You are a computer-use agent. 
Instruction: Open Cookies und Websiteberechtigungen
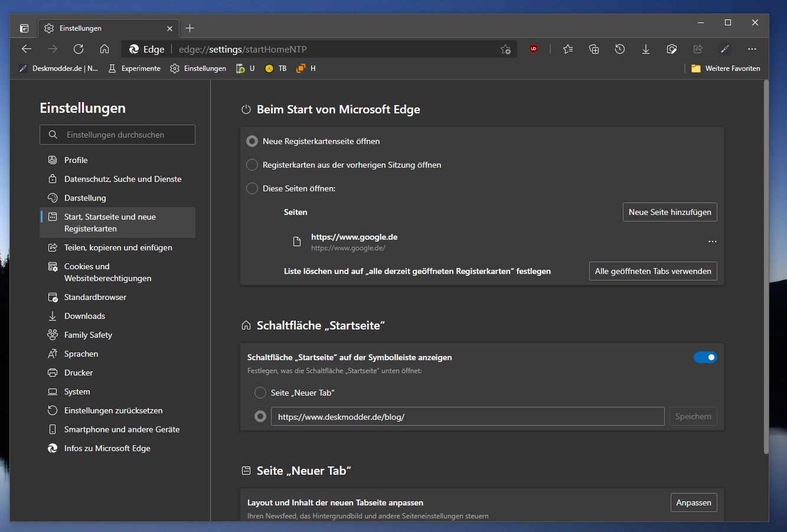[117, 272]
